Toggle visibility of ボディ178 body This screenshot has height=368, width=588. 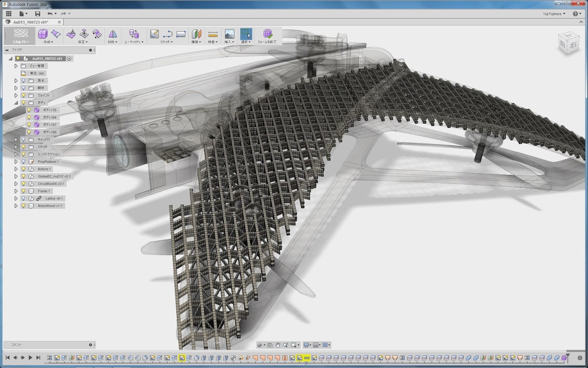(x=30, y=110)
